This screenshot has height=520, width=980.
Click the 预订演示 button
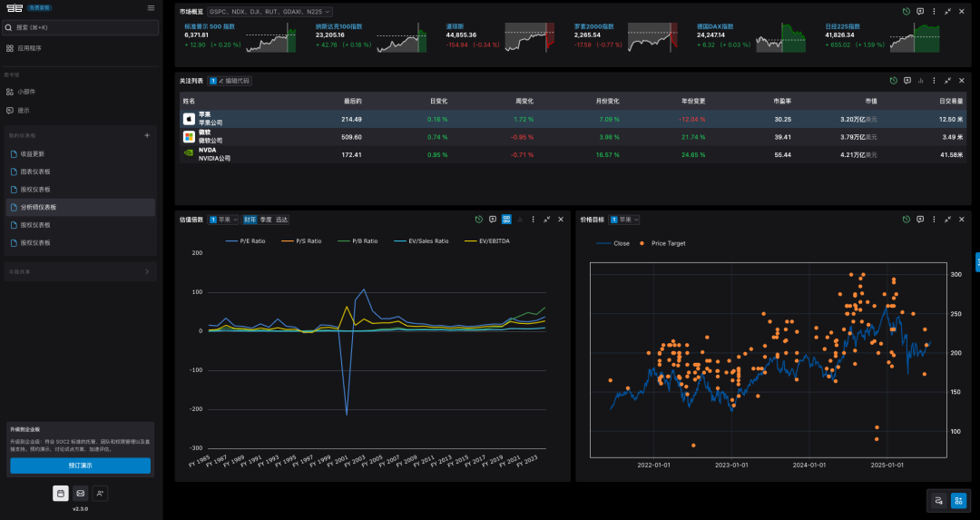[81, 466]
